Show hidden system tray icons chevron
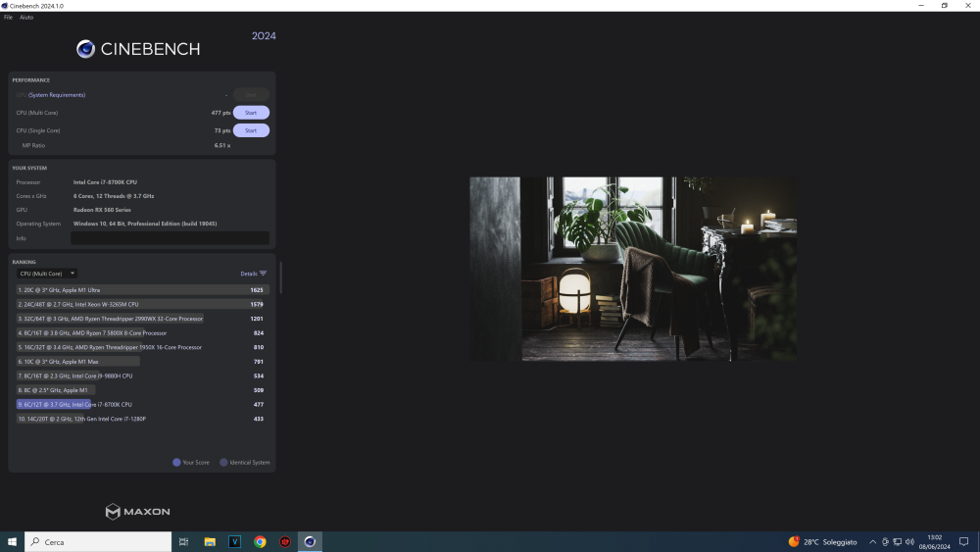The height and width of the screenshot is (552, 980). tap(872, 542)
